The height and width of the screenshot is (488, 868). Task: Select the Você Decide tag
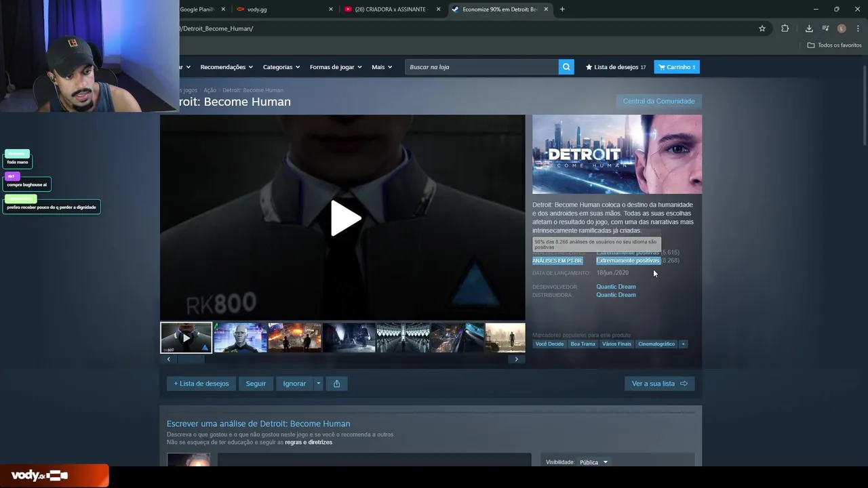549,344
